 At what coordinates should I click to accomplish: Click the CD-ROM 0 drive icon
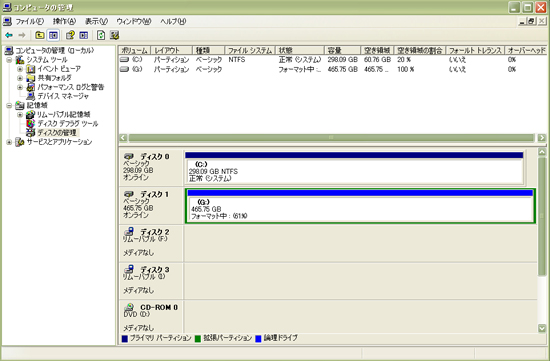tap(129, 307)
